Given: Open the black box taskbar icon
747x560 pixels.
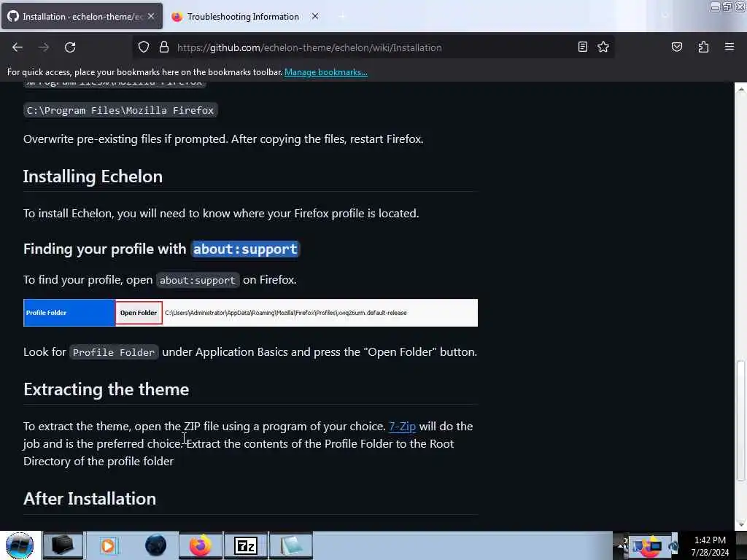Looking at the screenshot, I should 63,545.
